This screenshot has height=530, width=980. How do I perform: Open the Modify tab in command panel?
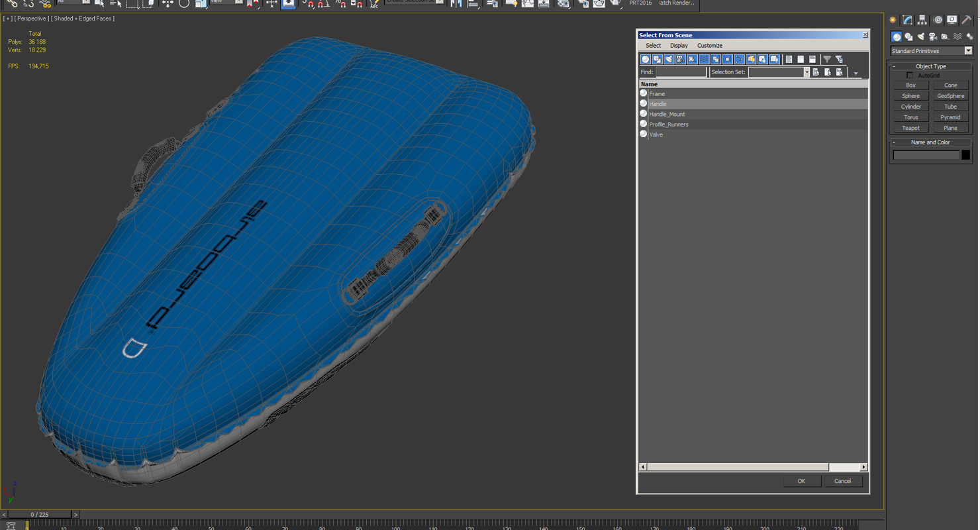click(x=908, y=20)
